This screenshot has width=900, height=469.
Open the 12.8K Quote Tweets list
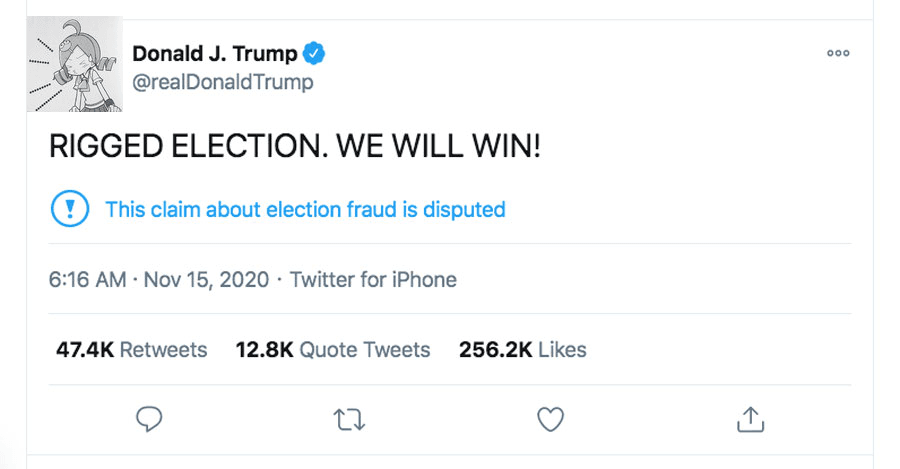pyautogui.click(x=333, y=350)
